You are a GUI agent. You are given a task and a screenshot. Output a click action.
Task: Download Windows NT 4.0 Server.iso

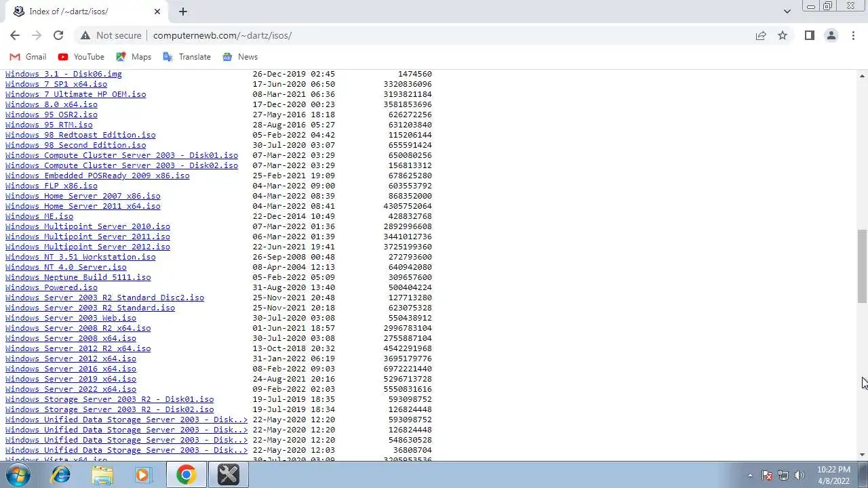[66, 267]
